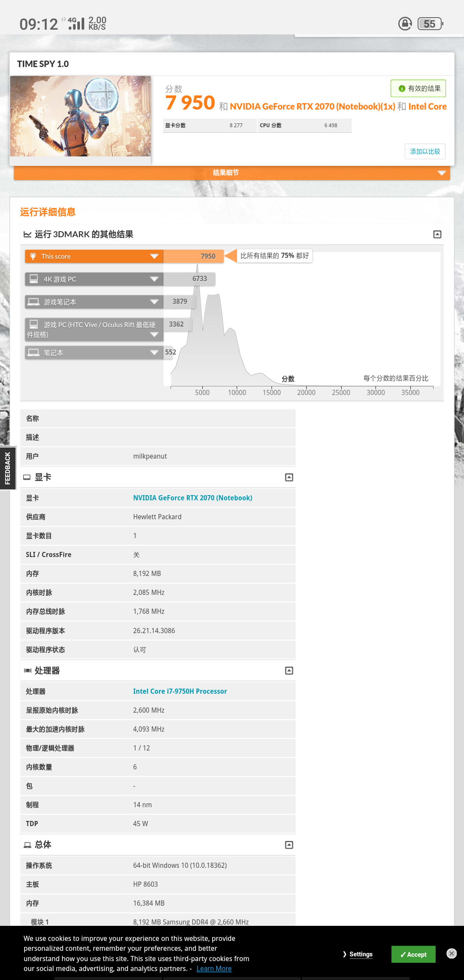Collapse the 运行 3DMARK 的其他结果 section icon

coord(437,234)
